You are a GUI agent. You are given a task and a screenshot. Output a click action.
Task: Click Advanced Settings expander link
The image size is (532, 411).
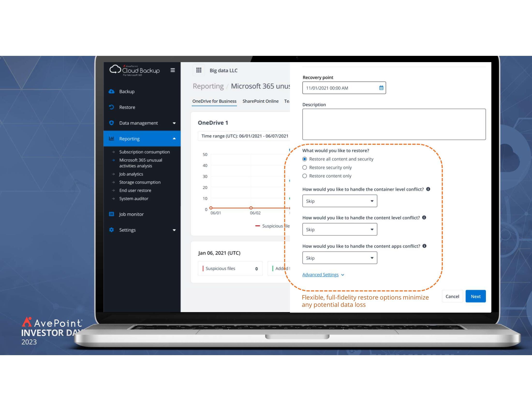coord(323,275)
